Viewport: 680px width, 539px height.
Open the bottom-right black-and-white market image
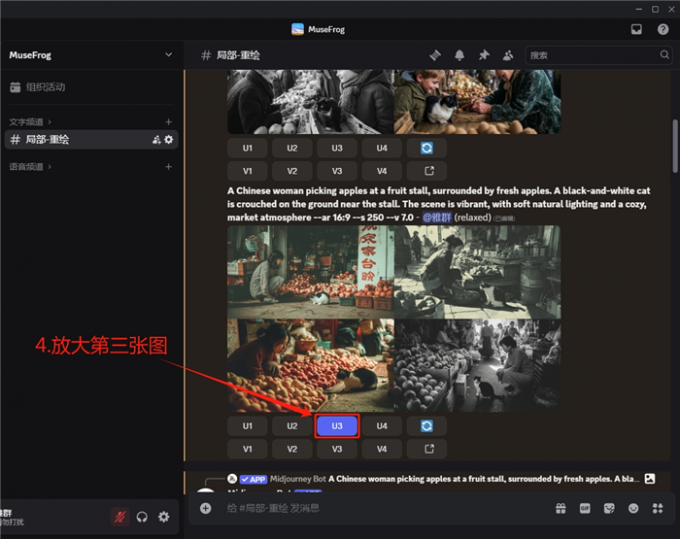[x=477, y=366]
